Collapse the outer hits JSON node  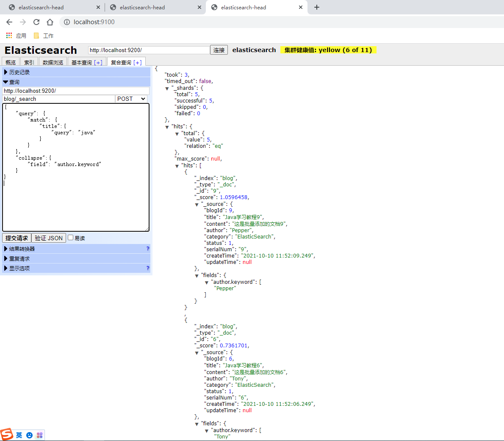pos(167,127)
